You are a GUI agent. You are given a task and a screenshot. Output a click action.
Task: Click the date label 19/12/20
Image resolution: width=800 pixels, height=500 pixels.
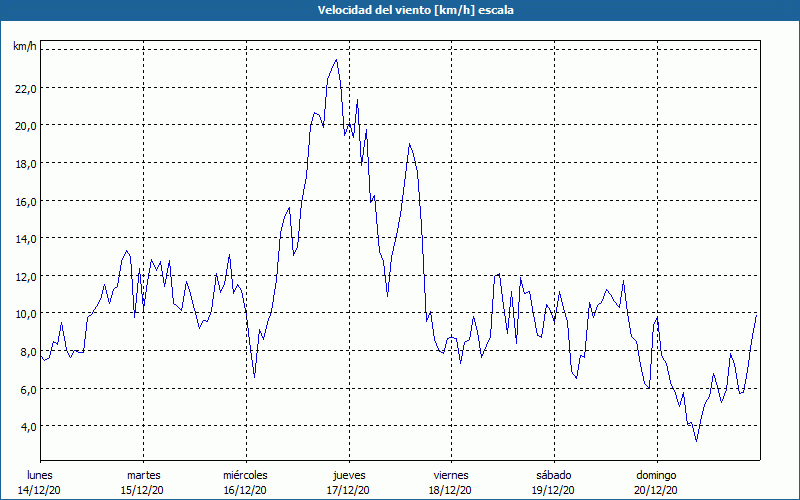[553, 490]
